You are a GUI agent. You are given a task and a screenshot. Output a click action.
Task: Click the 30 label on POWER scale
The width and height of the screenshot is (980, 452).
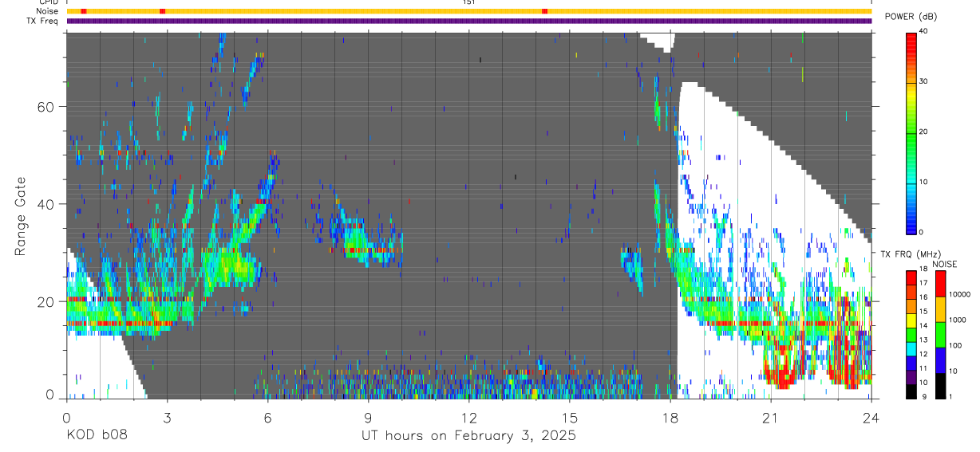pos(924,82)
